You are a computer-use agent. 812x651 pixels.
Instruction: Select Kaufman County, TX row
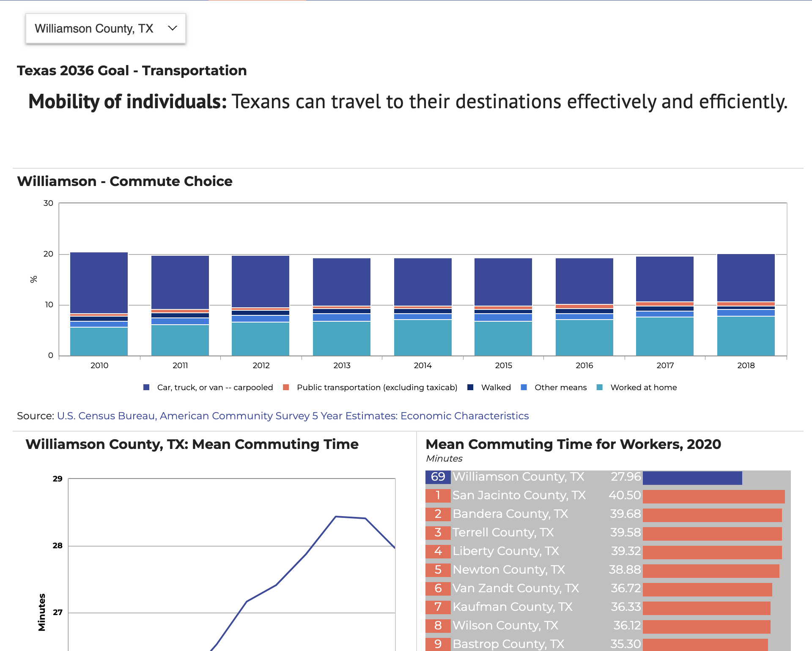(512, 607)
